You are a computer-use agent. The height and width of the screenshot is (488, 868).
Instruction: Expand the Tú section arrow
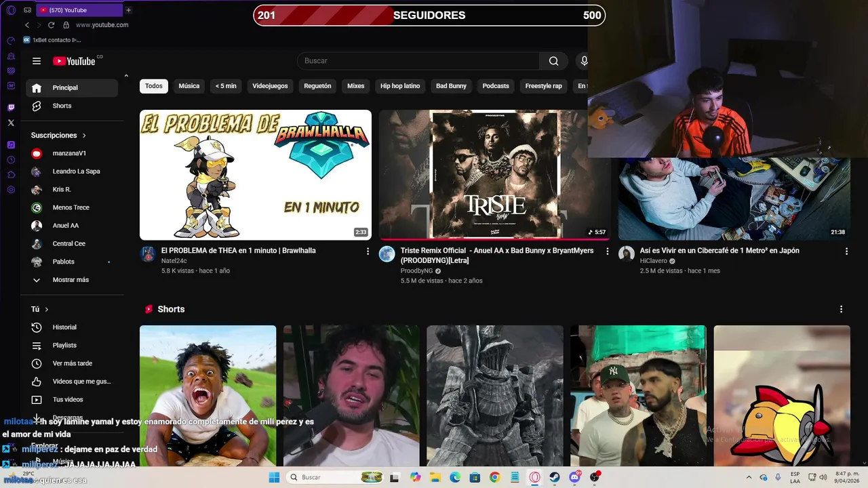(47, 310)
